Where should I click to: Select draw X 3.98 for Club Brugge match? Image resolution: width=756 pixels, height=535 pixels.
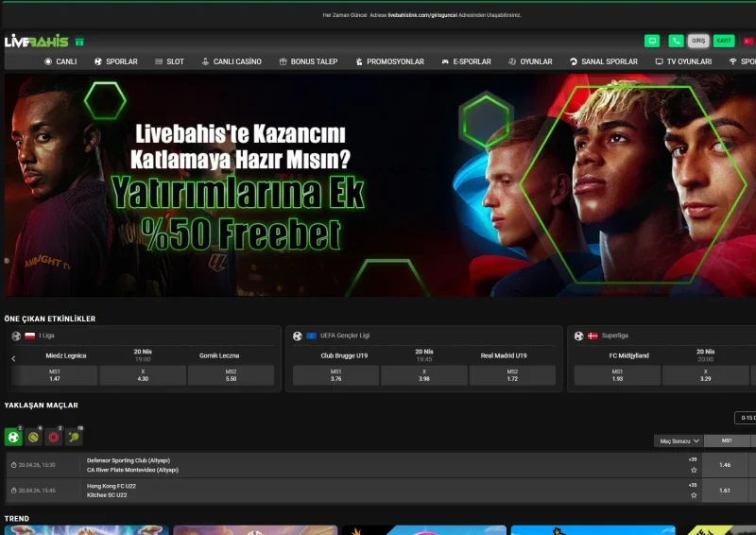(424, 375)
